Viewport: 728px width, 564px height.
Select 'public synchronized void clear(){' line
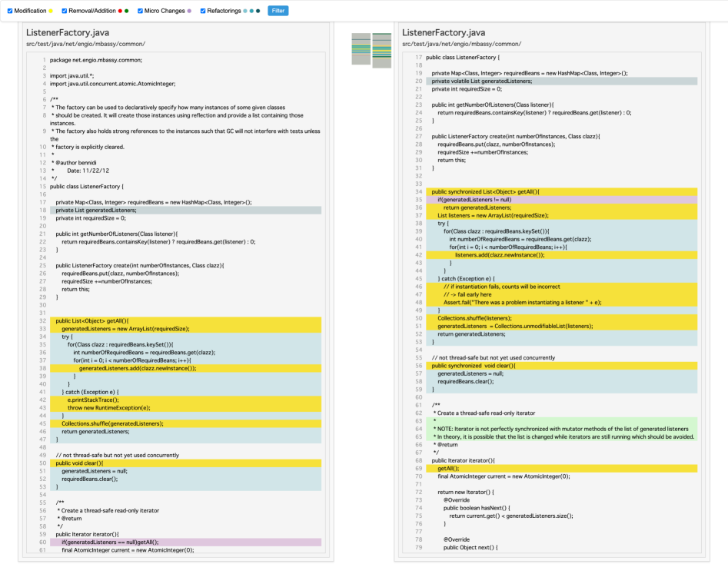coord(561,365)
